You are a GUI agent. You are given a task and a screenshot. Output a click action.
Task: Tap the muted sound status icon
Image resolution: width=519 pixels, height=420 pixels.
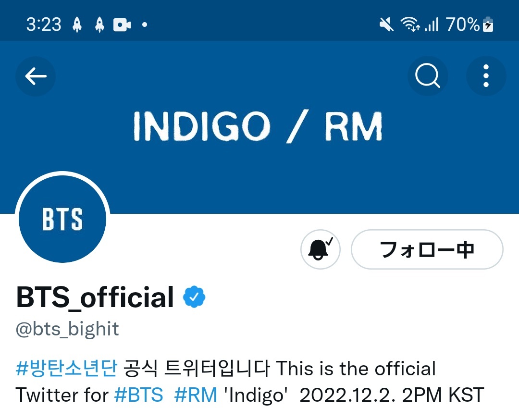(386, 25)
